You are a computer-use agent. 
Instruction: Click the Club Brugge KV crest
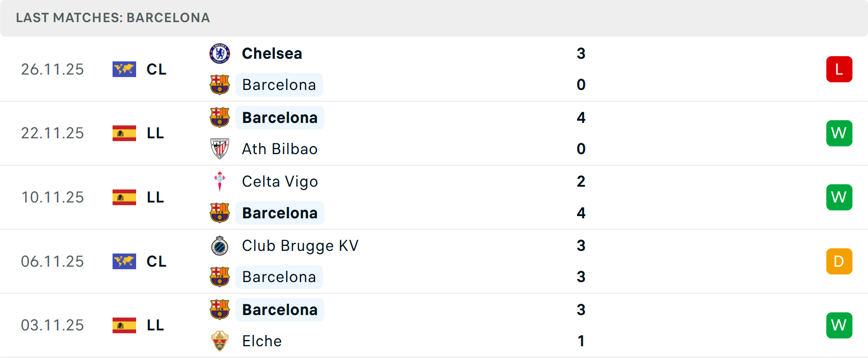point(220,246)
